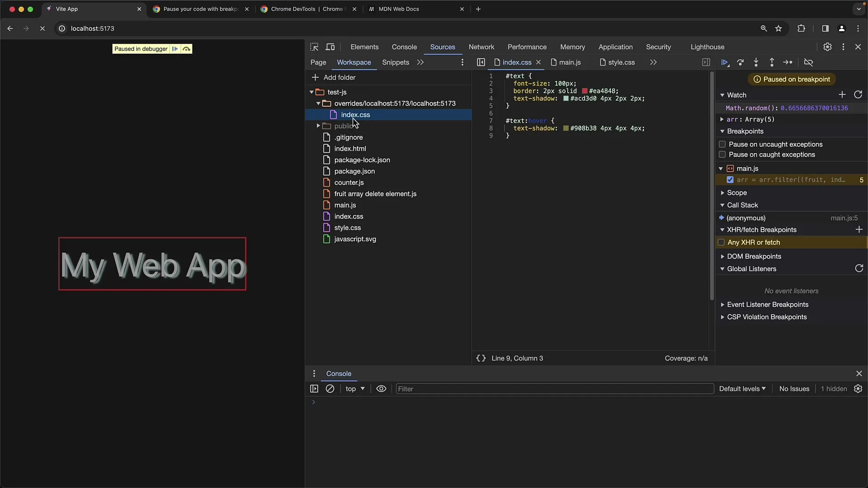Refresh the Global Listeners list

[859, 268]
